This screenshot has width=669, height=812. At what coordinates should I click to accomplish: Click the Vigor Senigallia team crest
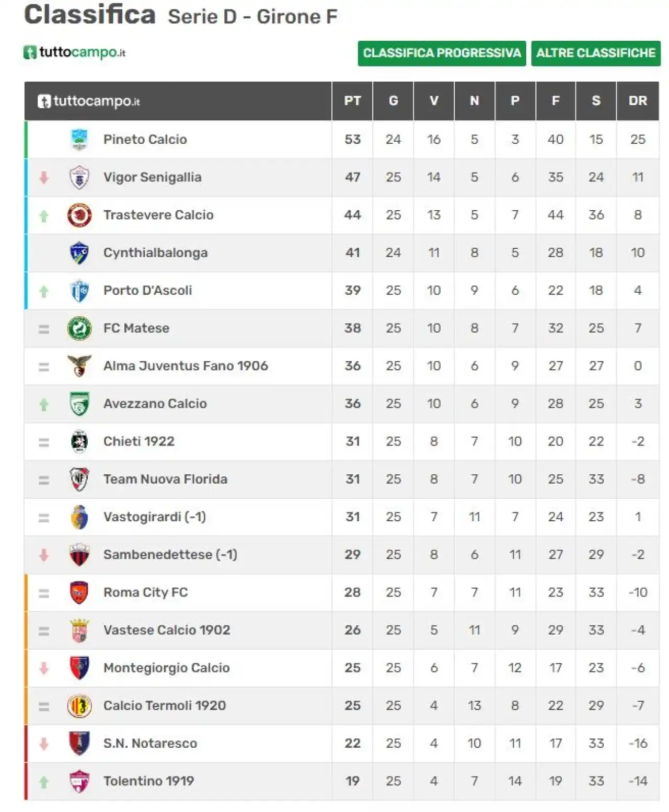pos(79,177)
